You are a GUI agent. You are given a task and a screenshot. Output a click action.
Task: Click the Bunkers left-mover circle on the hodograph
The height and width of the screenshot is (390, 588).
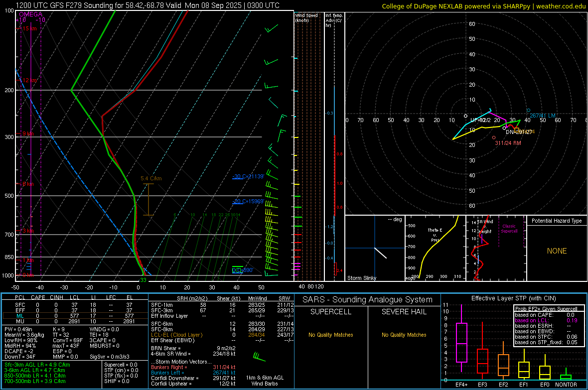528,110
